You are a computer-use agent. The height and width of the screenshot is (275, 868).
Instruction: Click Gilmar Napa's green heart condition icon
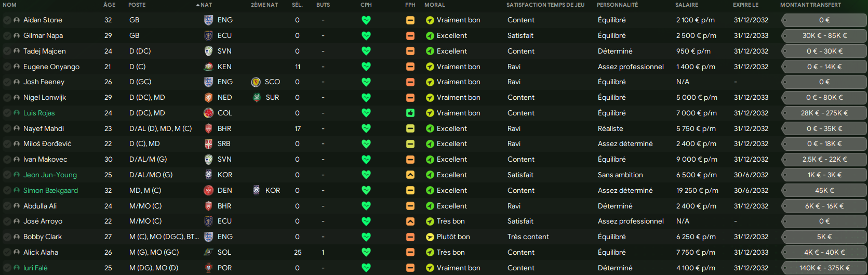coord(366,36)
